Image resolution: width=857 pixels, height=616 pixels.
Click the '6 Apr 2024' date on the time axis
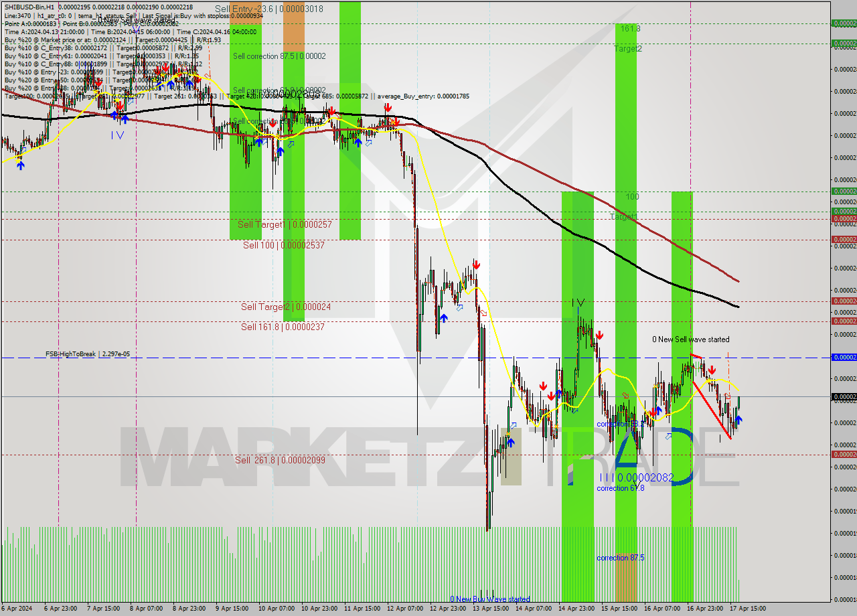17,609
